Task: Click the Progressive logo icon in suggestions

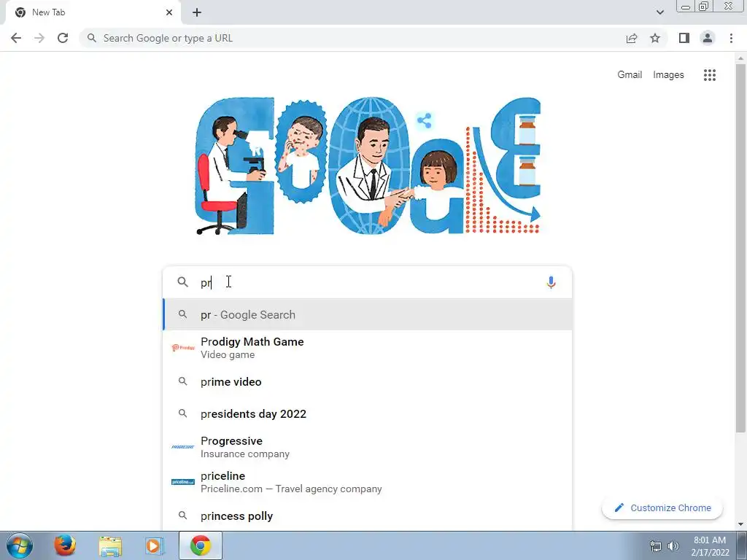Action: pyautogui.click(x=183, y=447)
